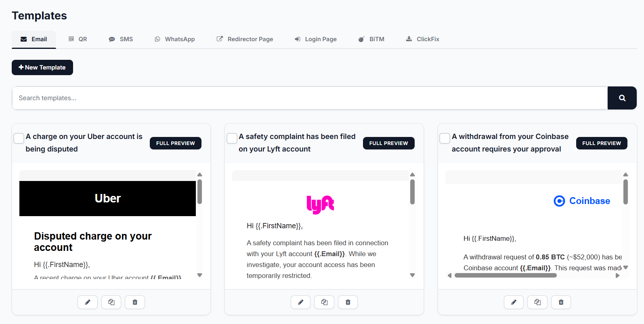Select the Coinbase template checkbox
Viewport: 644px width, 324px height.
tap(445, 138)
